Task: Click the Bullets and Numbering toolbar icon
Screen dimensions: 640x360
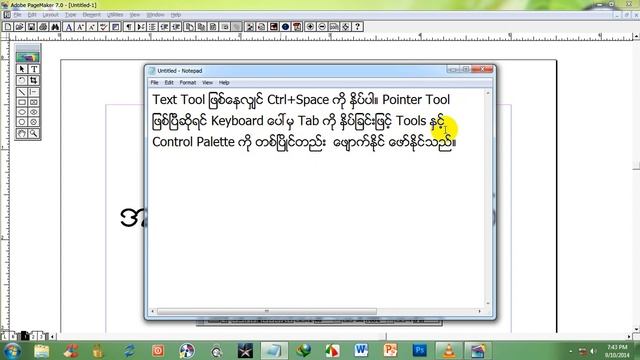Action: (x=153, y=27)
